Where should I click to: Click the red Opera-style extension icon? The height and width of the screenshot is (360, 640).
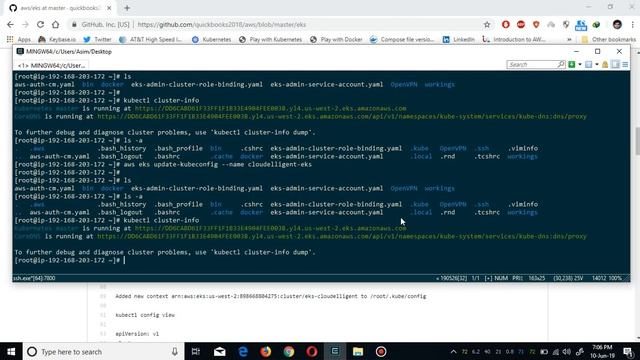[506, 24]
